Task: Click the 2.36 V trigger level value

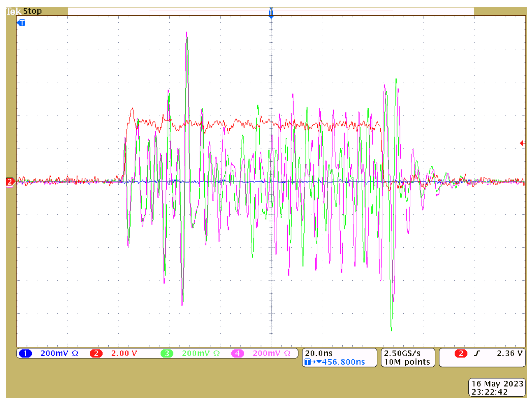Action: [510, 353]
